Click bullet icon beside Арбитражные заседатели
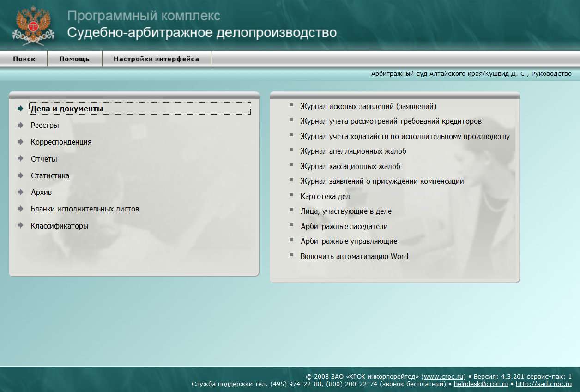 click(291, 225)
